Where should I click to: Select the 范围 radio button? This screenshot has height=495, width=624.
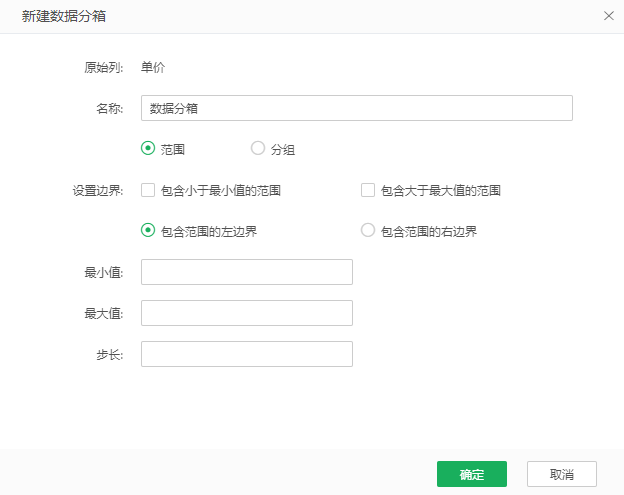click(x=148, y=149)
